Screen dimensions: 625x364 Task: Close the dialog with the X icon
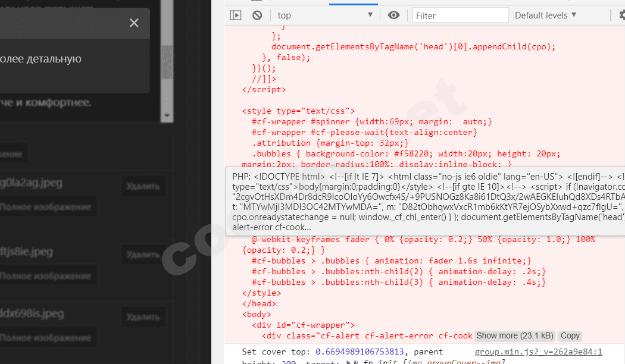point(134,23)
